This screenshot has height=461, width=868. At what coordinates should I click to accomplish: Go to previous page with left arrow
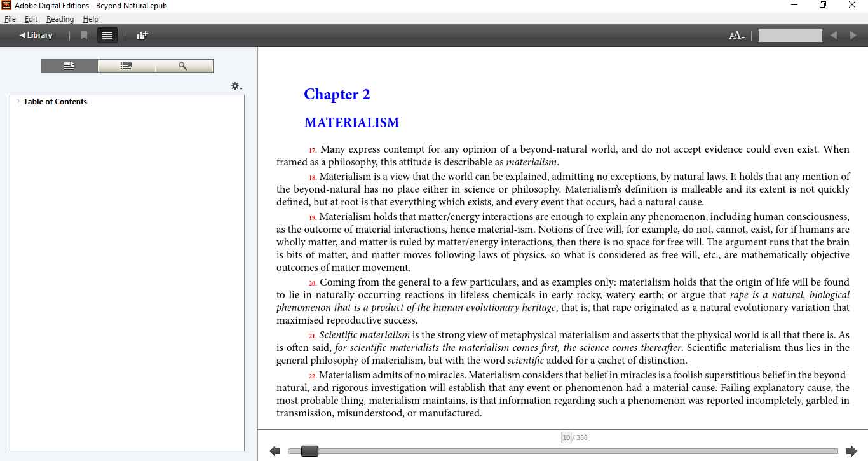(x=275, y=451)
